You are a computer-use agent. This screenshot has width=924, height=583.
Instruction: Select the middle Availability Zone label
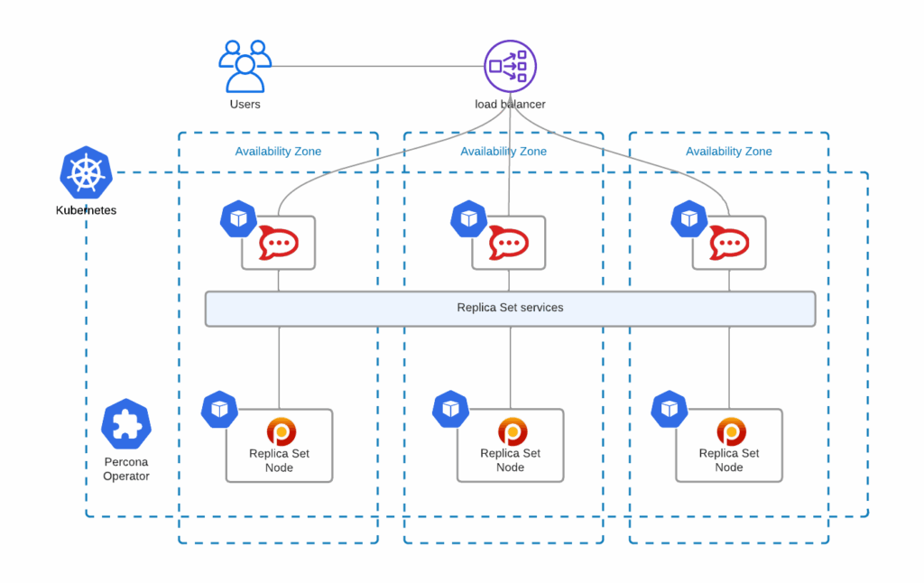click(x=504, y=152)
